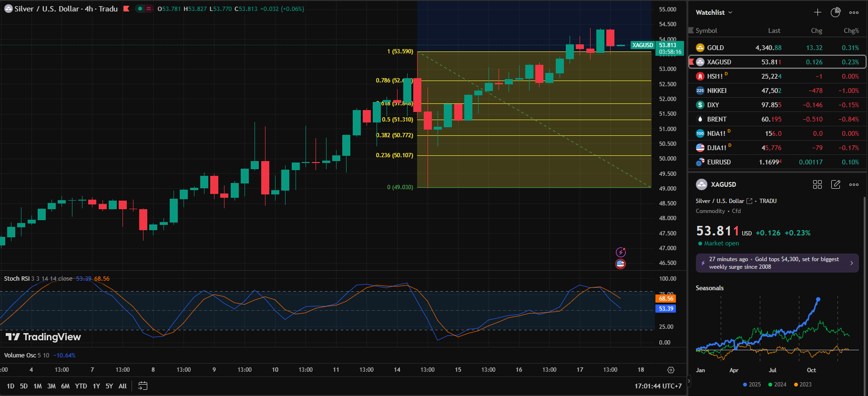
Task: Click the US flag economic event marker
Action: [621, 264]
